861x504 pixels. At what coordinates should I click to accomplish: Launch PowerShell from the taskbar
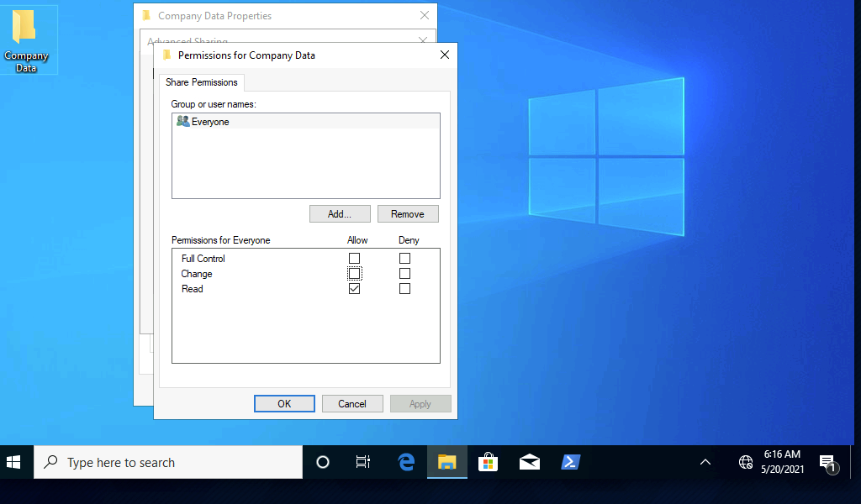point(571,462)
